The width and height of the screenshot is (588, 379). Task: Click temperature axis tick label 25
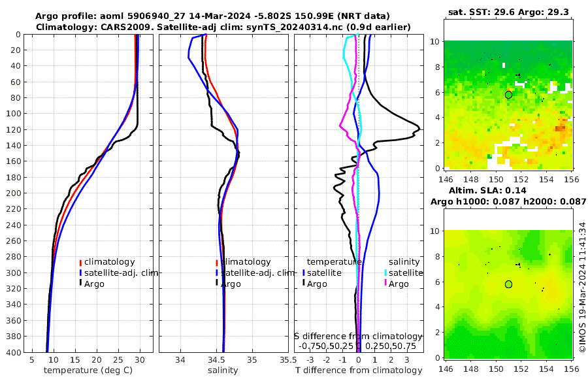click(118, 360)
